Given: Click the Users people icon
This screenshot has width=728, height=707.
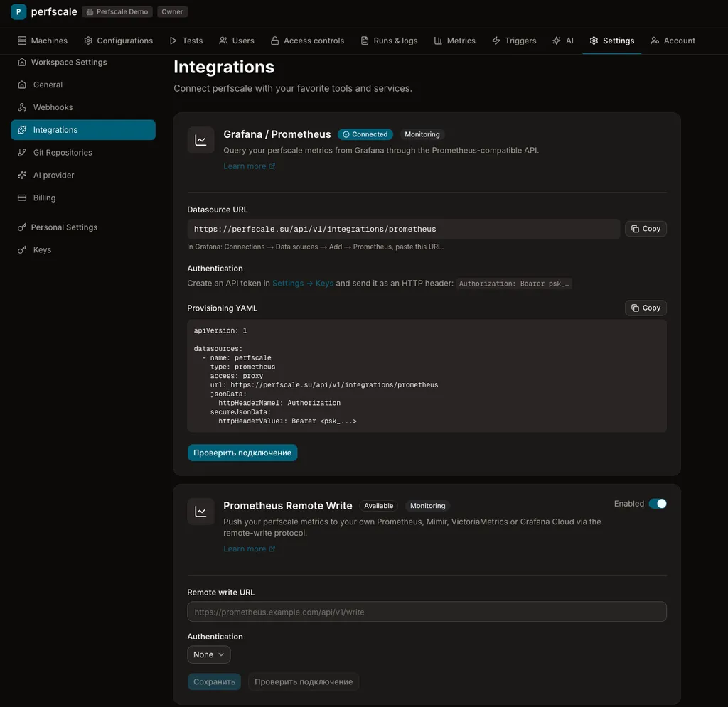Looking at the screenshot, I should click(223, 41).
